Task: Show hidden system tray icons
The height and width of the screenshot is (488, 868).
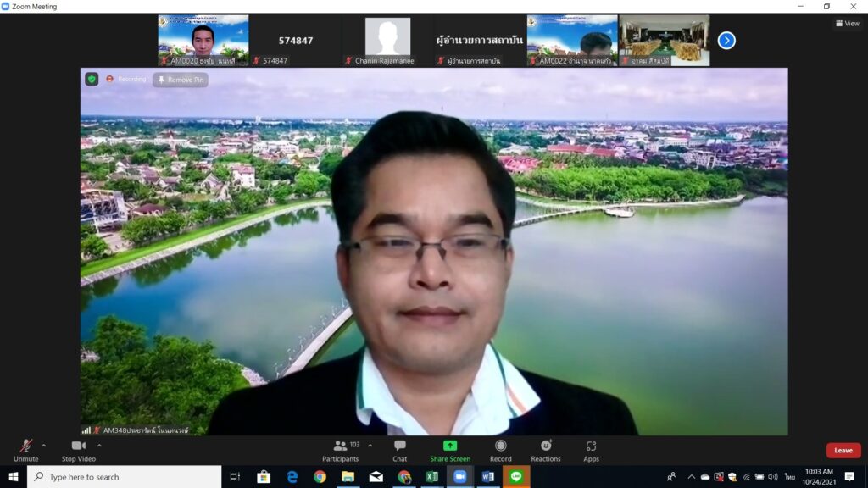Action: point(692,477)
